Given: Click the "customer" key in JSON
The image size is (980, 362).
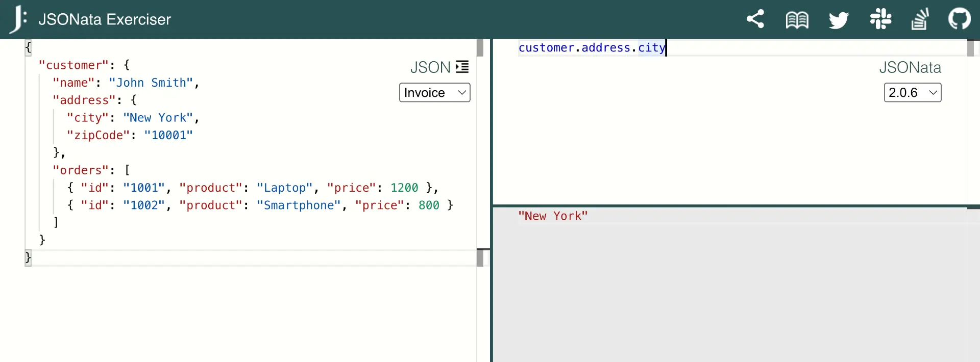Looking at the screenshot, I should click(x=73, y=65).
